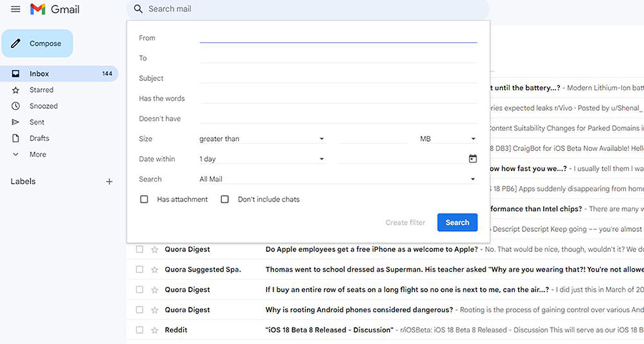
Task: Star the Reddit iOS 18 Beta email
Action: 155,330
